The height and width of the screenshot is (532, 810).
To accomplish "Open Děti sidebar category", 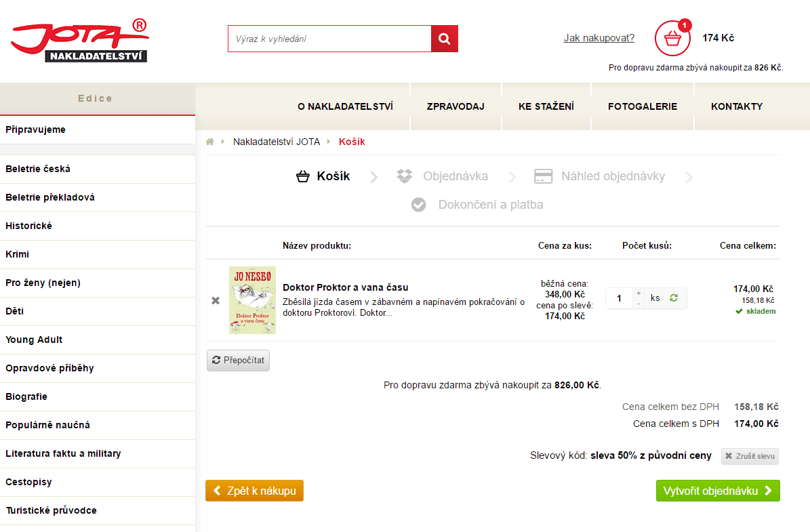I will tap(98, 311).
